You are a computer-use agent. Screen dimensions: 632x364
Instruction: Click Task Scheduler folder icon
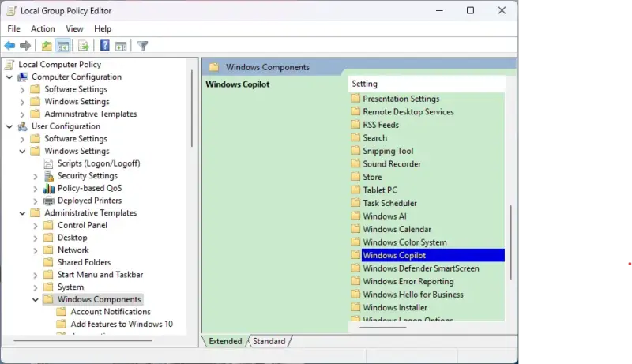click(x=355, y=203)
